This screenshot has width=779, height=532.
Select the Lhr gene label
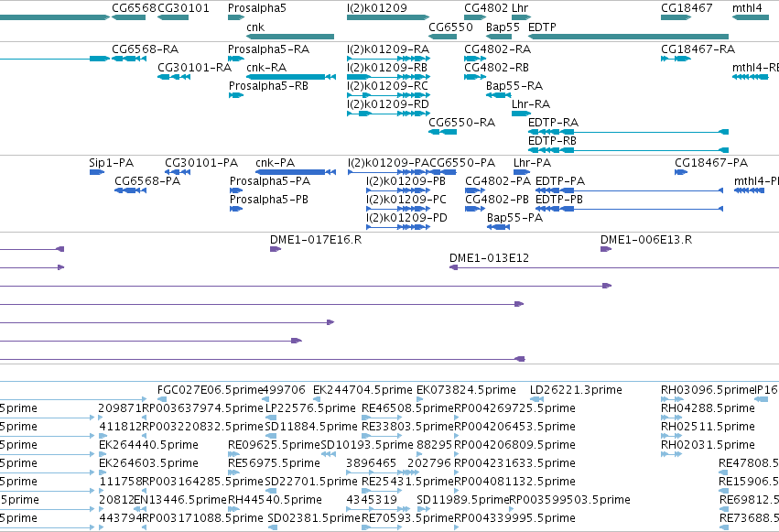coord(520,8)
